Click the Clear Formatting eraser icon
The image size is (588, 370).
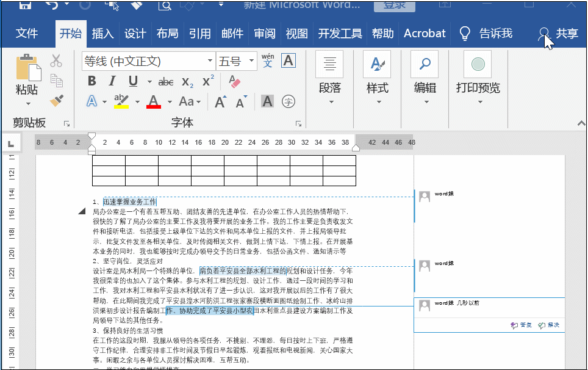(x=234, y=81)
